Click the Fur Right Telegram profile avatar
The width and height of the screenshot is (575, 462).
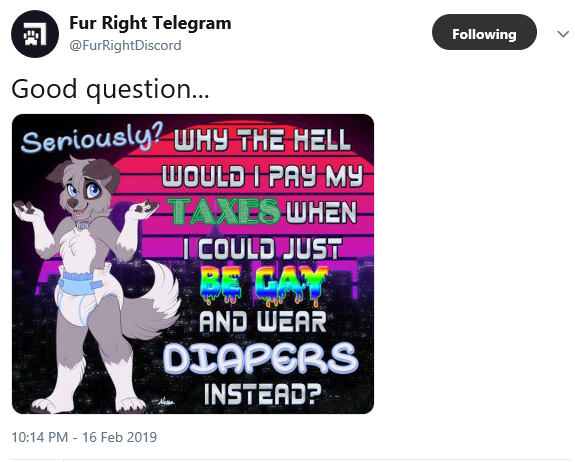coord(35,34)
